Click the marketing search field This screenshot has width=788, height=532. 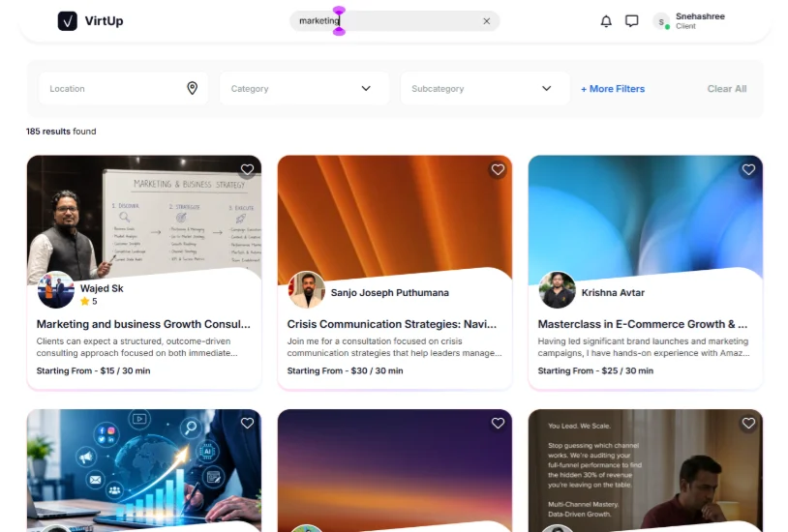[x=395, y=21]
